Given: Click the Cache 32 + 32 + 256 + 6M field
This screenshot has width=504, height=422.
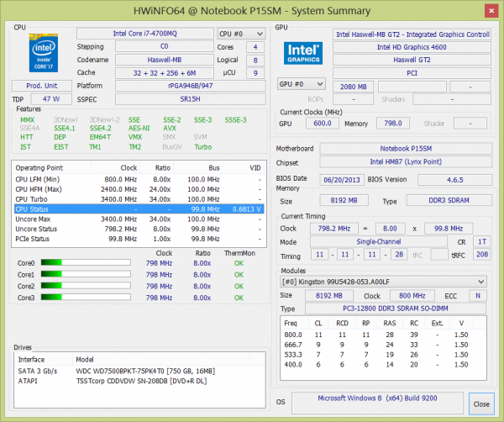Looking at the screenshot, I should click(x=165, y=73).
